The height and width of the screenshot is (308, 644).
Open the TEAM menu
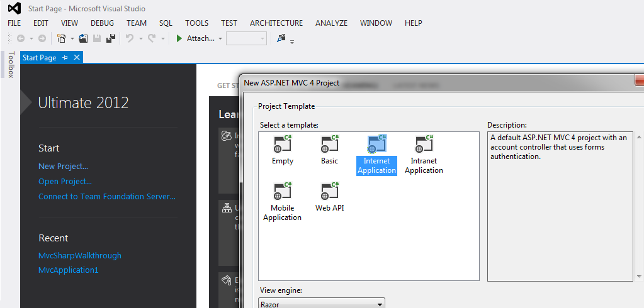coord(137,23)
